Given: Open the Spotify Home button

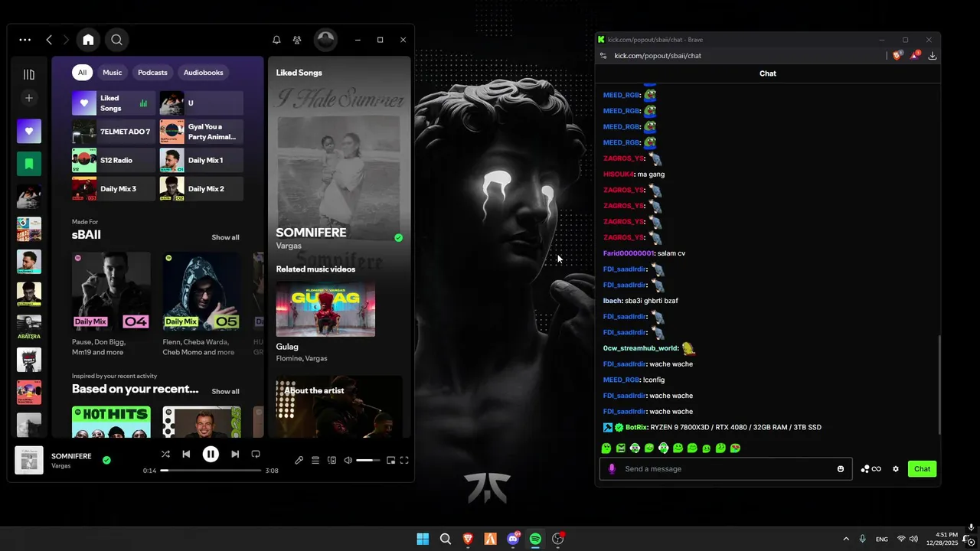Looking at the screenshot, I should [88, 40].
